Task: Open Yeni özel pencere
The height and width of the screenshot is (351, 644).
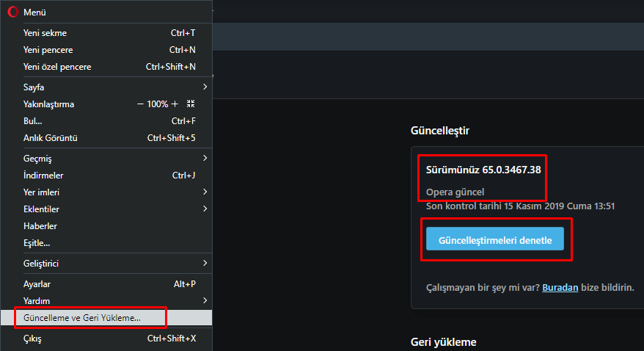Action: point(106,67)
